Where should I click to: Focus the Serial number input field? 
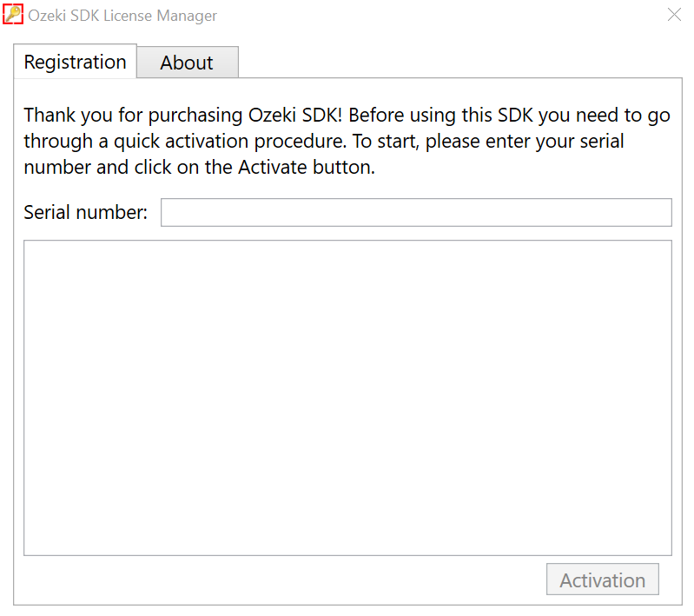(x=416, y=212)
